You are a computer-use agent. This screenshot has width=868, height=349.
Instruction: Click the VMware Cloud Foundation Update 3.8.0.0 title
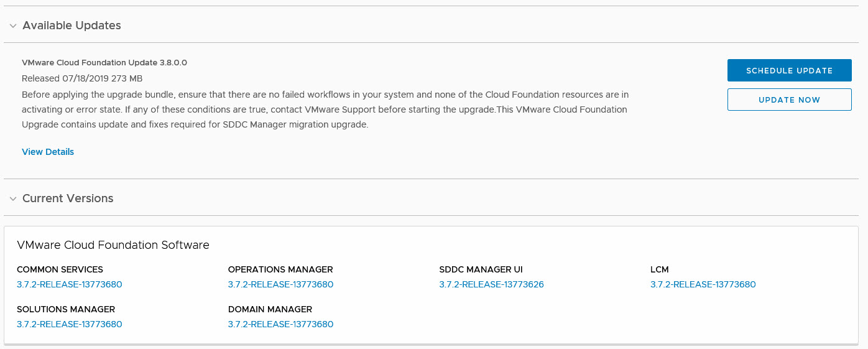[x=104, y=63]
